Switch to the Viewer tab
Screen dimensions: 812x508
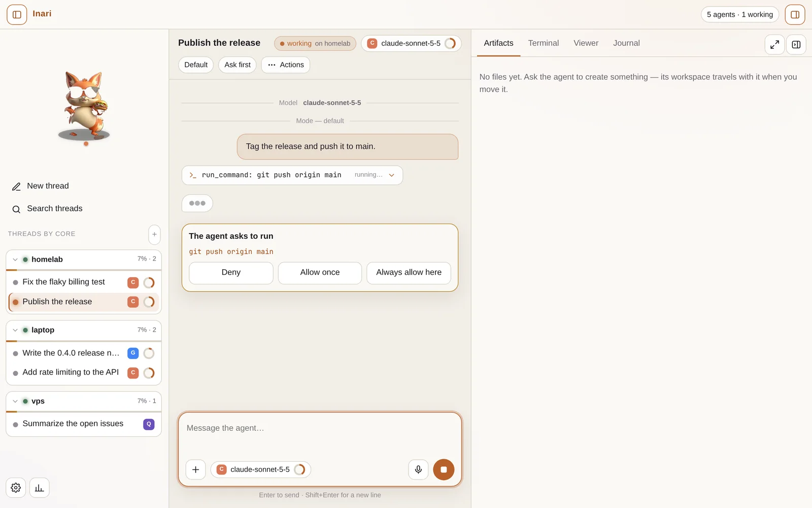586,44
